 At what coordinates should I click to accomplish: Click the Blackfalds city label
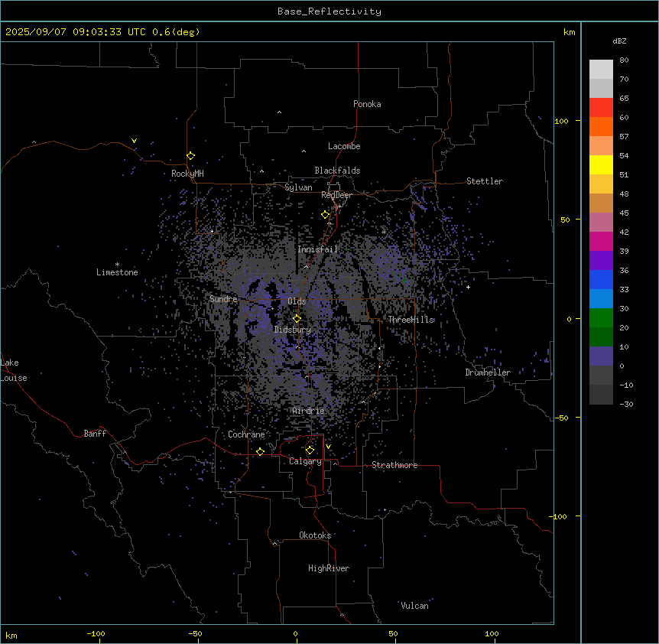click(337, 171)
